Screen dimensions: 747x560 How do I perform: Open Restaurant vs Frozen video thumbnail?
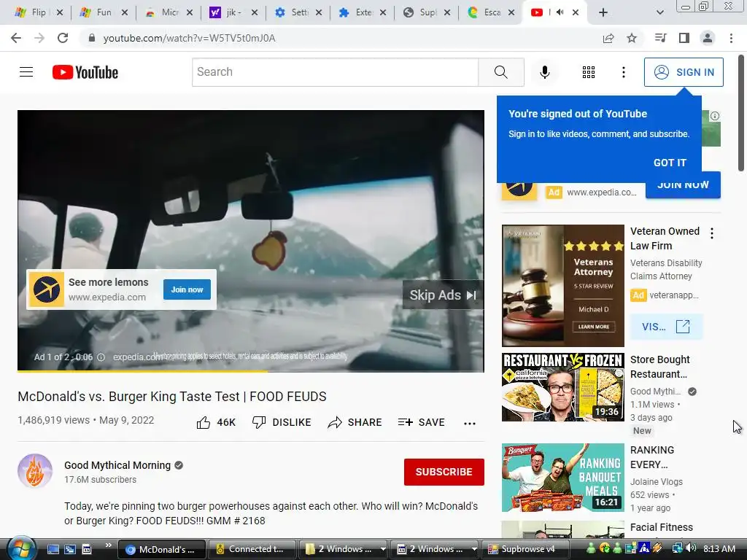(562, 387)
